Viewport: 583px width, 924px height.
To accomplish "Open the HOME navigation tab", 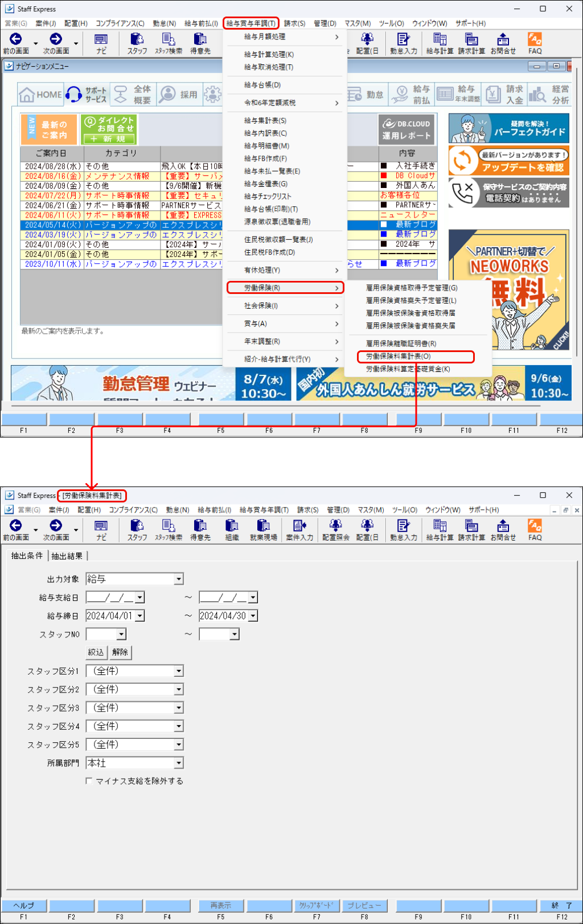I will 40,95.
